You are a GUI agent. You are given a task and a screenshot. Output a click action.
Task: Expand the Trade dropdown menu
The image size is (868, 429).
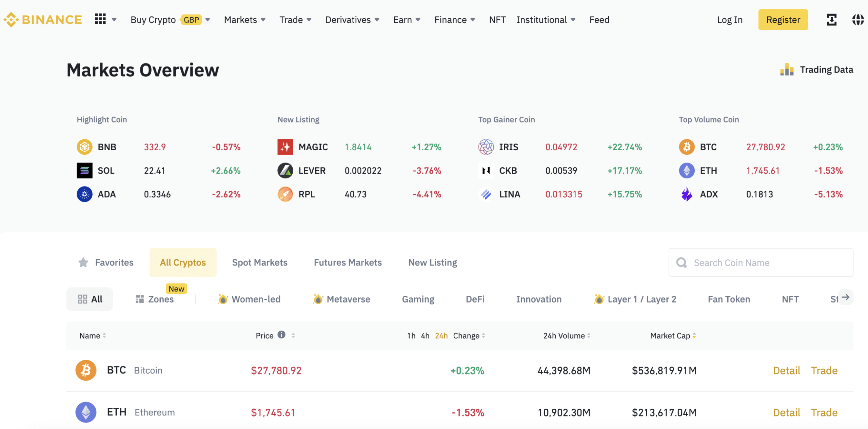(294, 19)
